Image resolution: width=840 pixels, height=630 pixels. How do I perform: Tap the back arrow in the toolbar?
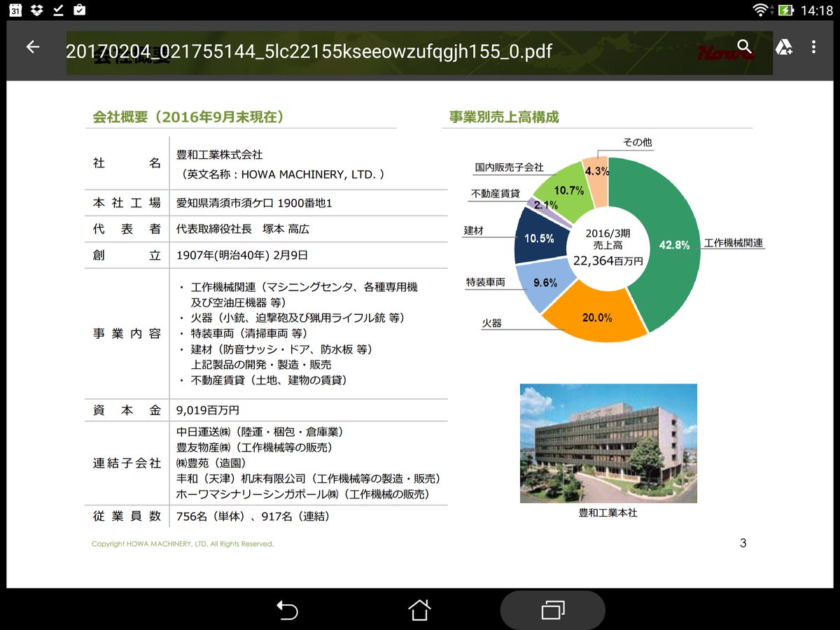32,47
